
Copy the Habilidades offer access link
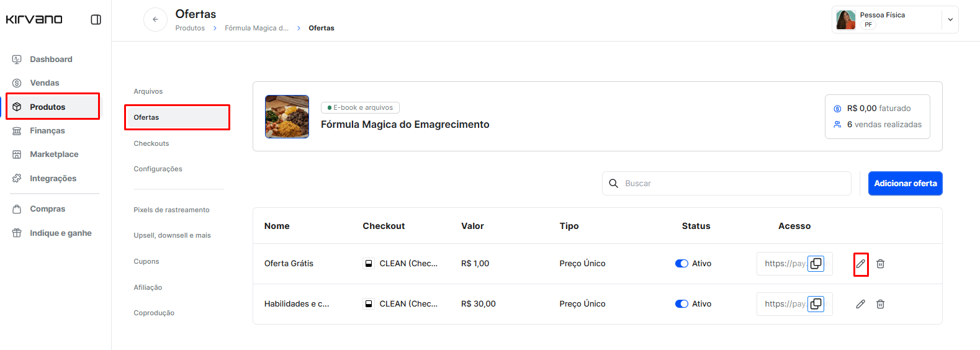click(x=816, y=304)
